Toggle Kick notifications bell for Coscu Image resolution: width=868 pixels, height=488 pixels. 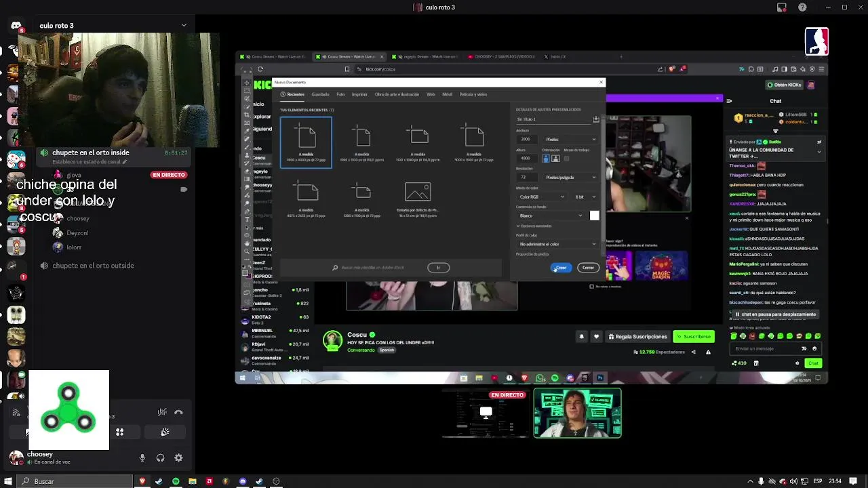[581, 336]
